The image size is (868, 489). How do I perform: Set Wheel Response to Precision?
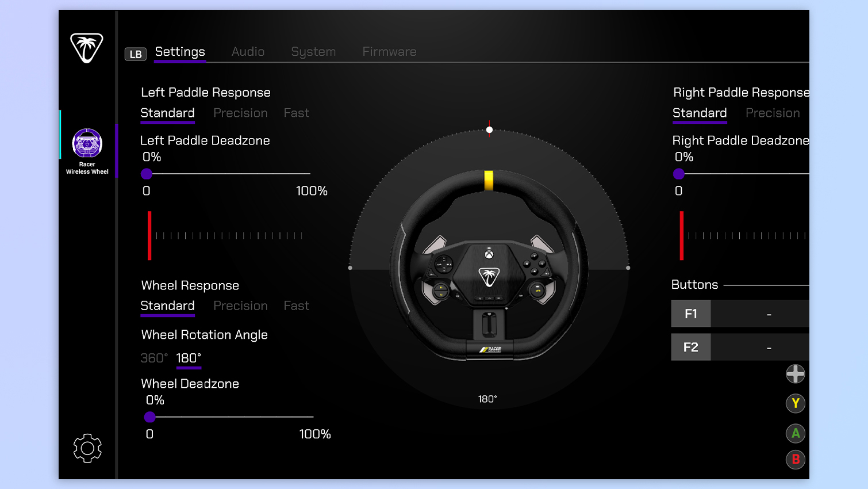pos(240,305)
